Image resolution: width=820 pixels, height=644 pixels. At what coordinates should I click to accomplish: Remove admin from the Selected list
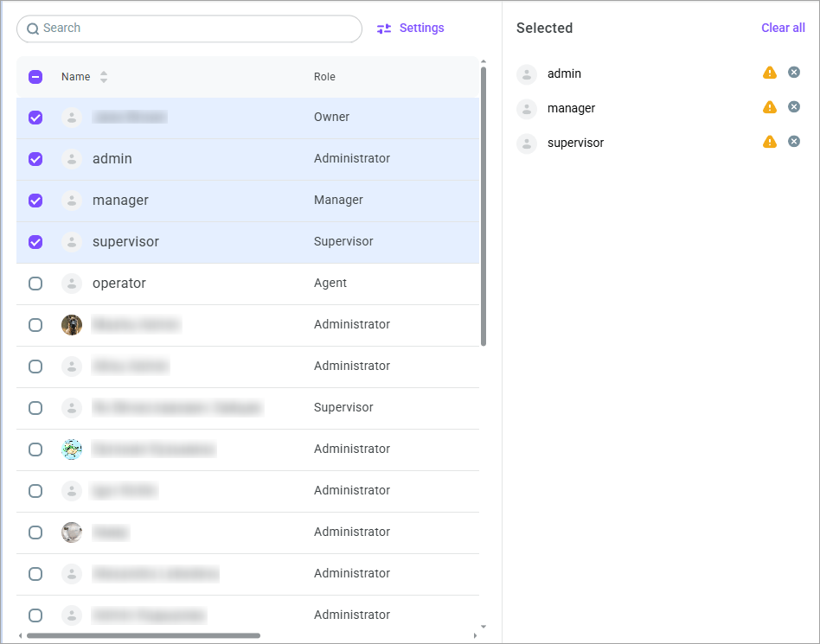[794, 72]
